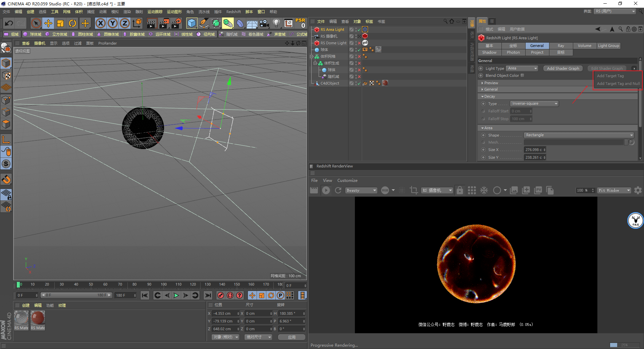Open the deformer icon in top toolbar
The image size is (644, 349).
240,23
